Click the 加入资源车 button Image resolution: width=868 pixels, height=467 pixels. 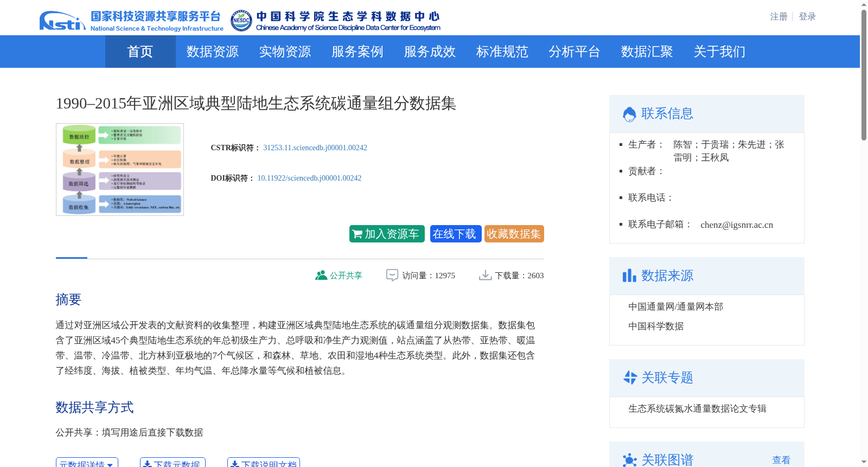(387, 234)
